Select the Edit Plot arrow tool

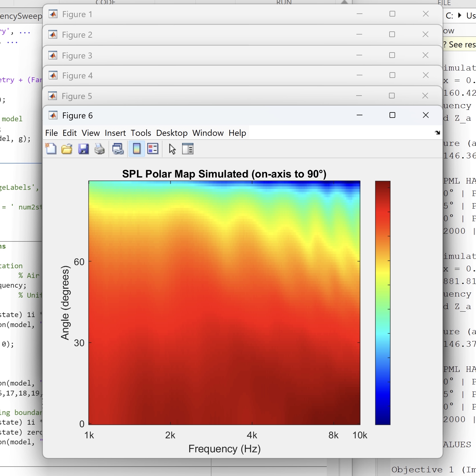pyautogui.click(x=172, y=149)
